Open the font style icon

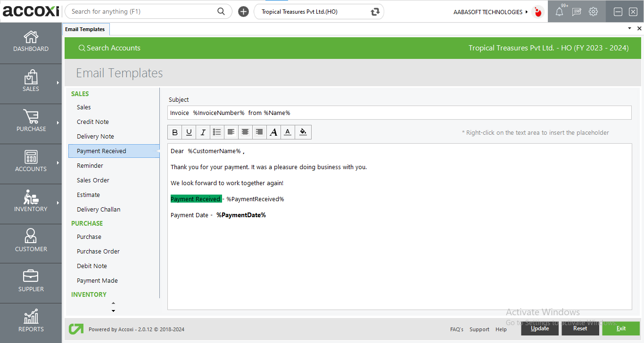pyautogui.click(x=273, y=132)
